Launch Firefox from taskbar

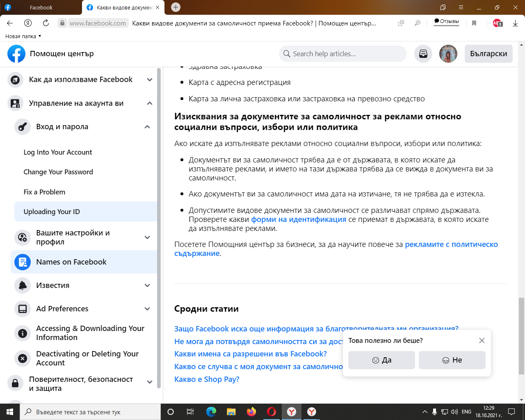point(251,412)
